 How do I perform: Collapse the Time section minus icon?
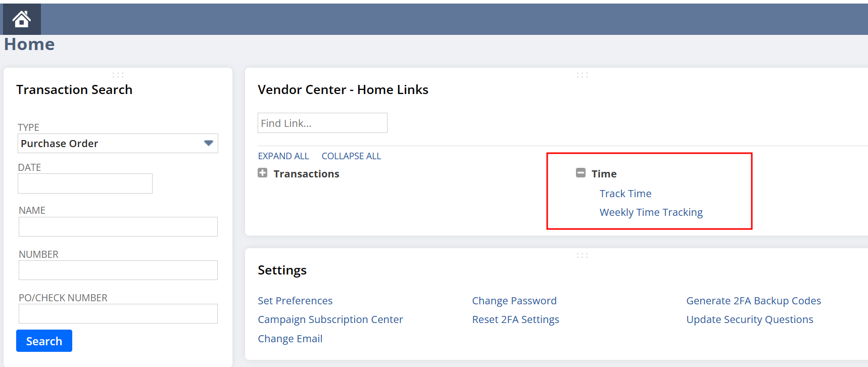(581, 173)
